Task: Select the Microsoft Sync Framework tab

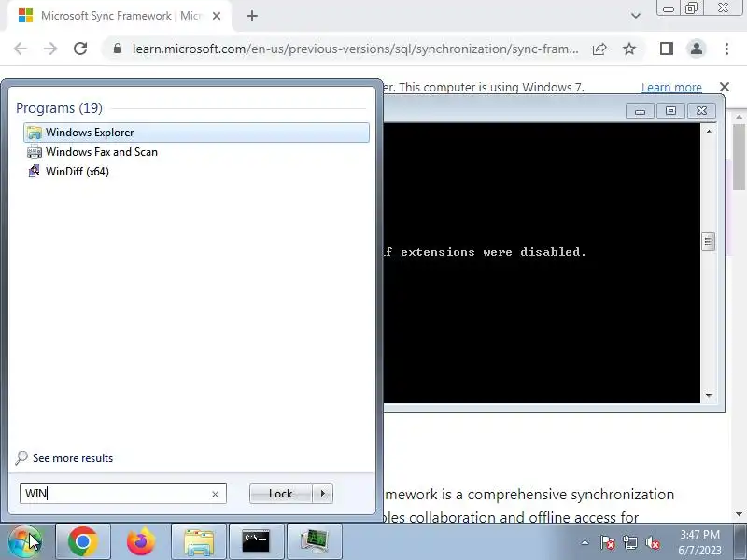Action: [120, 16]
